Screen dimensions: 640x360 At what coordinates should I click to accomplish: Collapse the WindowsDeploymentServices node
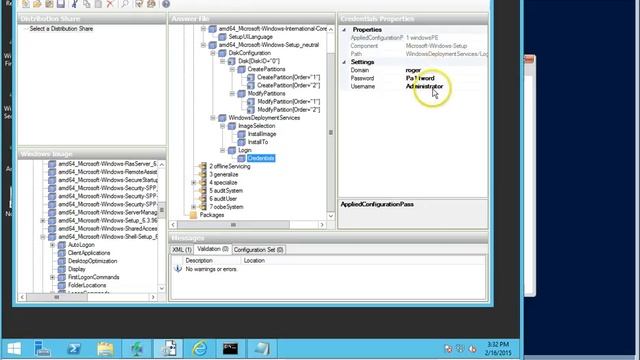pyautogui.click(x=213, y=118)
